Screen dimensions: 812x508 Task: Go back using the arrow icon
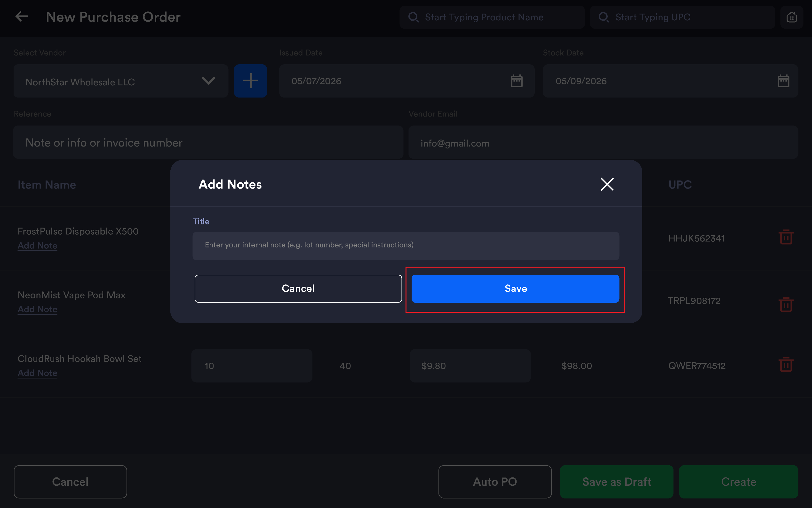click(22, 16)
